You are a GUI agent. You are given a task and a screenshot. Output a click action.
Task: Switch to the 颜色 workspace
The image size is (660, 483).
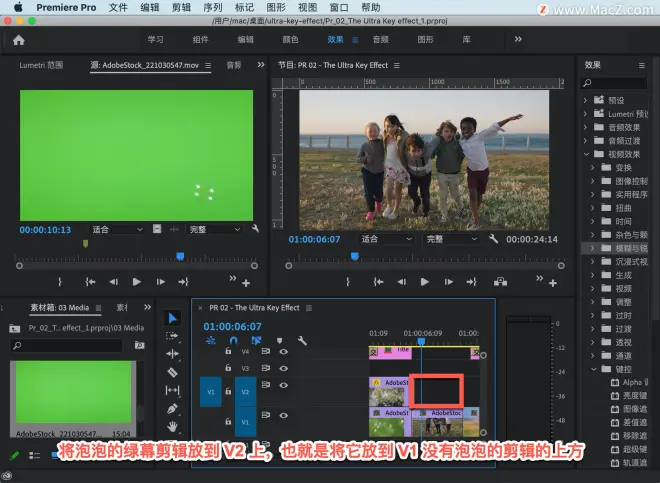(x=290, y=40)
